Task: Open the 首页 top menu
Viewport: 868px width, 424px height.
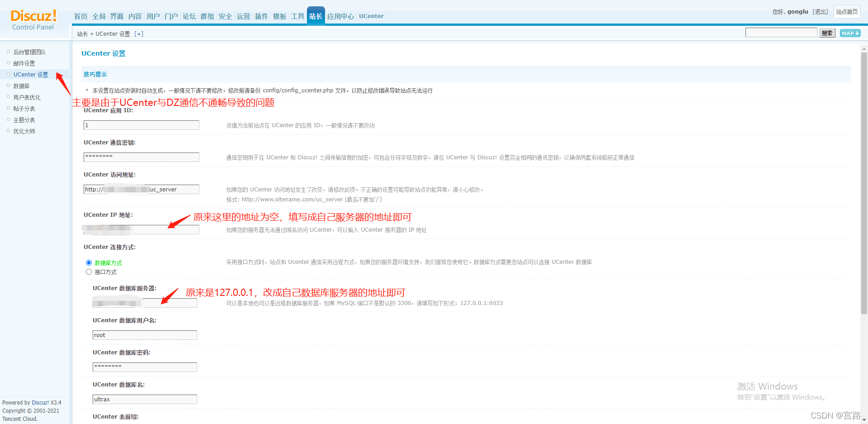Action: point(81,16)
